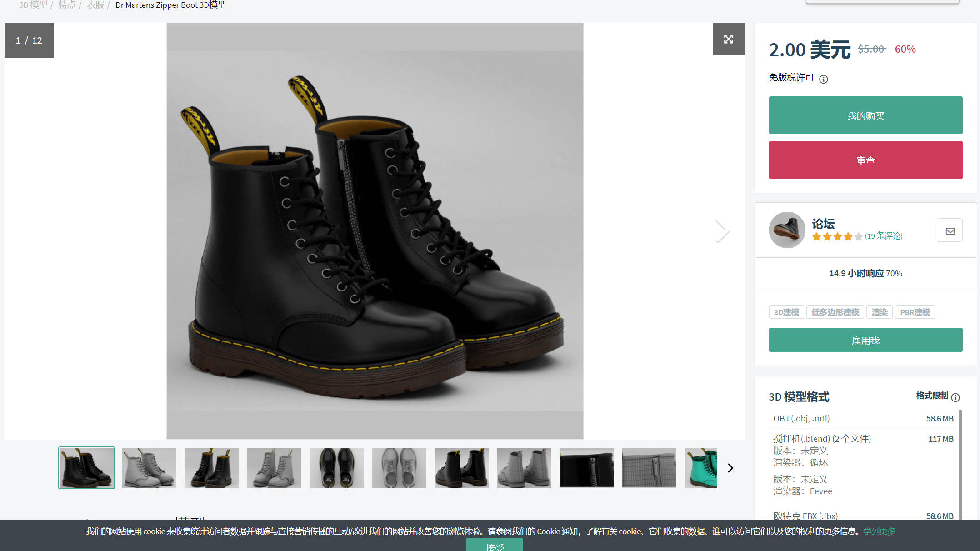Accept cookies with 接受 button
Image resolution: width=980 pixels, height=551 pixels.
pyautogui.click(x=495, y=545)
